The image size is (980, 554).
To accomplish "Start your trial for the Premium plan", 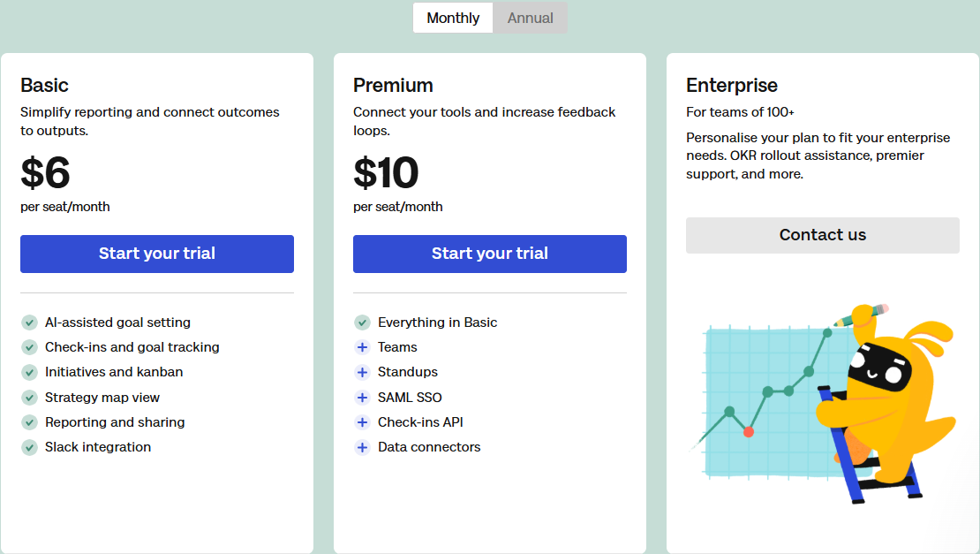I will 489,254.
